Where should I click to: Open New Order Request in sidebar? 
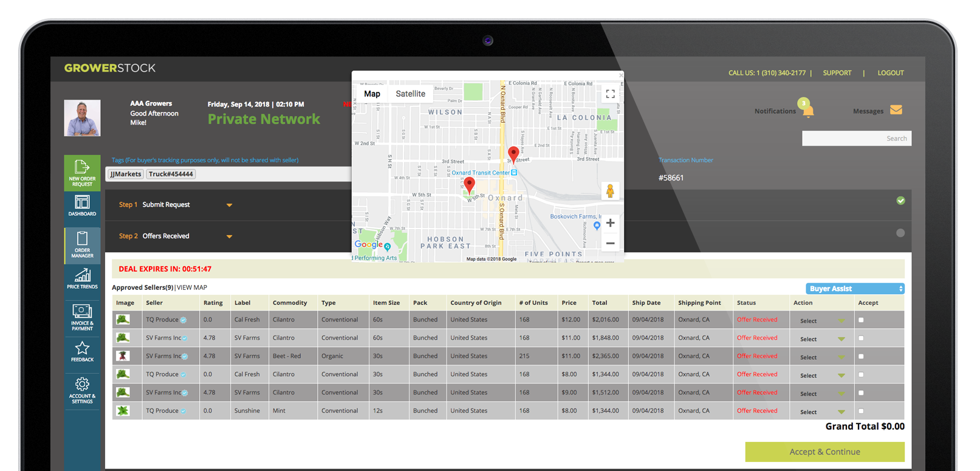tap(82, 173)
